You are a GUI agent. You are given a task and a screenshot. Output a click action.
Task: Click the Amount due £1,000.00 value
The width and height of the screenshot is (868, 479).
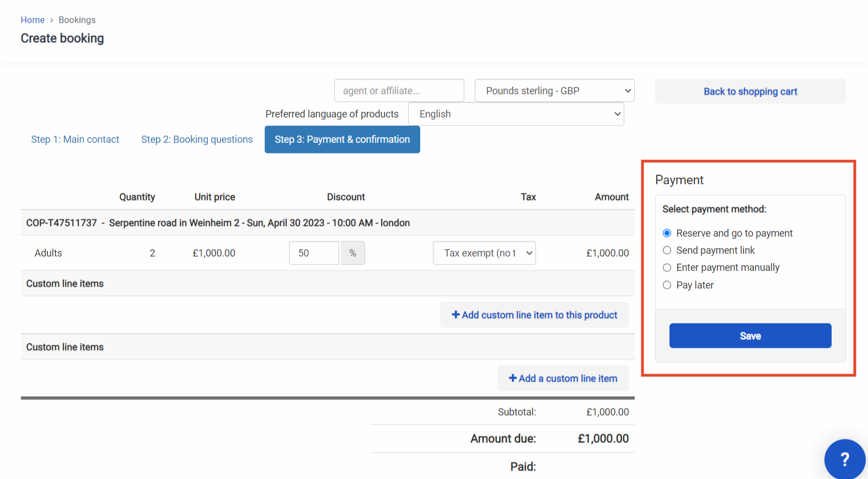click(x=603, y=439)
